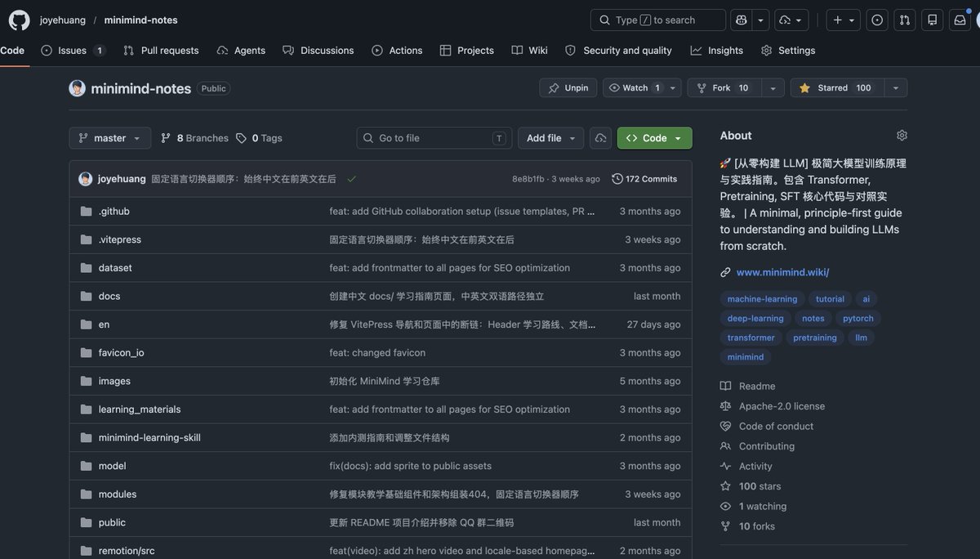The width and height of the screenshot is (980, 559).
Task: Open the Projects tab
Action: coord(467,51)
